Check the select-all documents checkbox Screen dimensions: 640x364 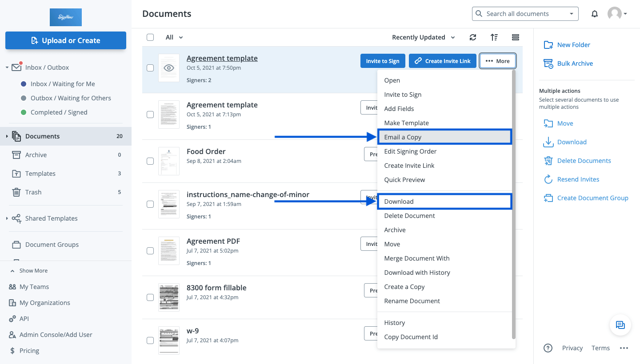coord(150,37)
